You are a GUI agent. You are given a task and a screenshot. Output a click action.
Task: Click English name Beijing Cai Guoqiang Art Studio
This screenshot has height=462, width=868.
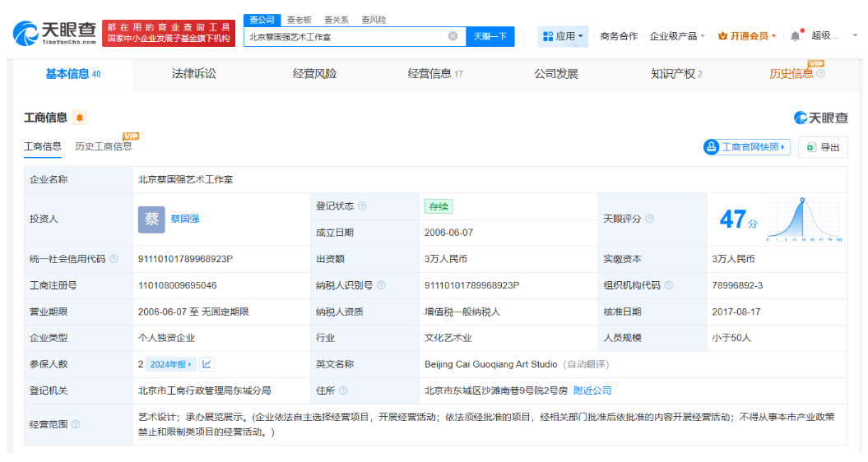coord(491,364)
